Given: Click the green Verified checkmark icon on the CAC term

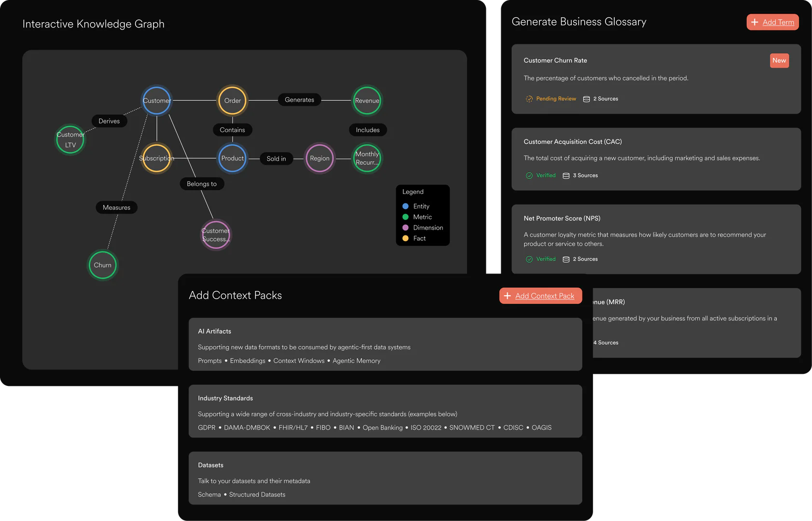Looking at the screenshot, I should pos(529,175).
